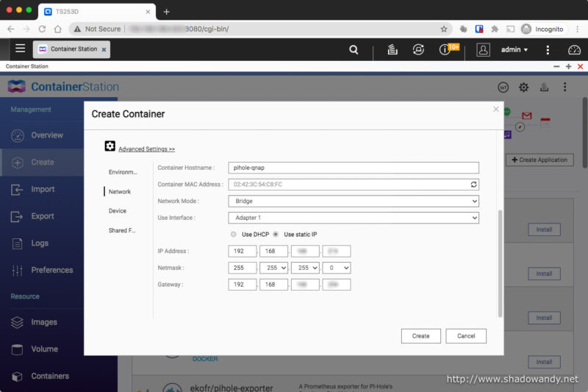Select the Use static IP option
The height and width of the screenshot is (392, 588).
click(276, 234)
